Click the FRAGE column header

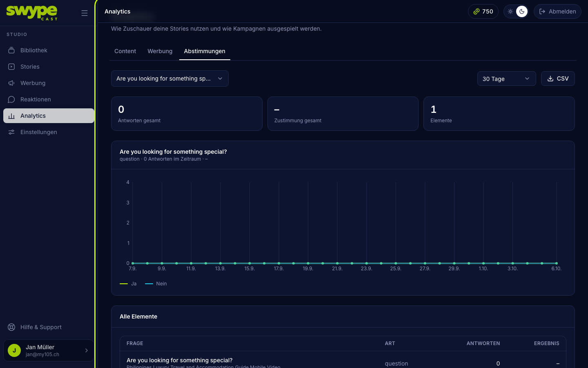click(x=135, y=343)
